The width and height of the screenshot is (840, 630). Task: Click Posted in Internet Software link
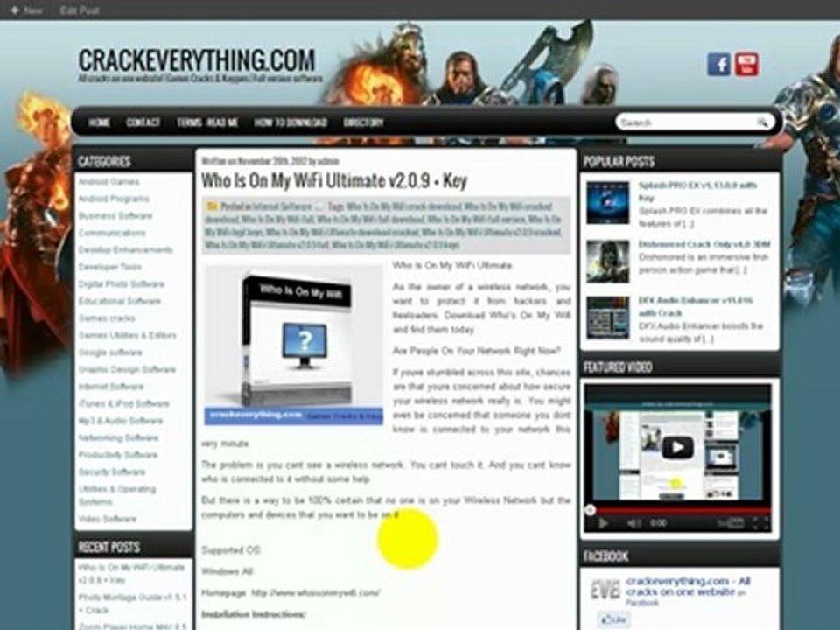282,206
